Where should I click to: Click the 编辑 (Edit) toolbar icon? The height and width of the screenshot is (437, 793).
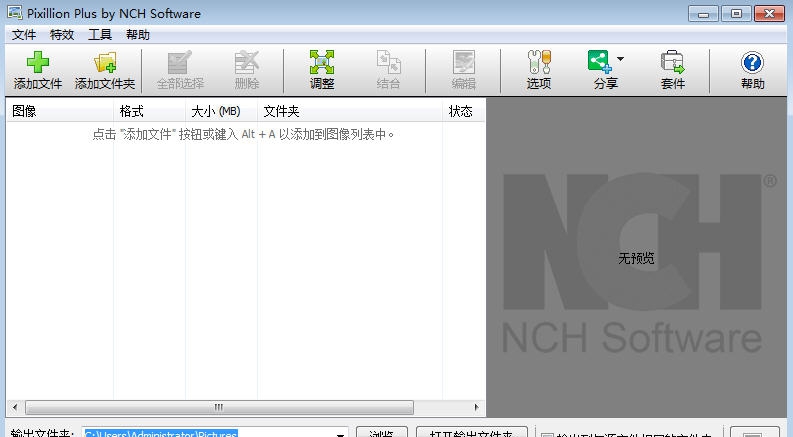pyautogui.click(x=463, y=62)
